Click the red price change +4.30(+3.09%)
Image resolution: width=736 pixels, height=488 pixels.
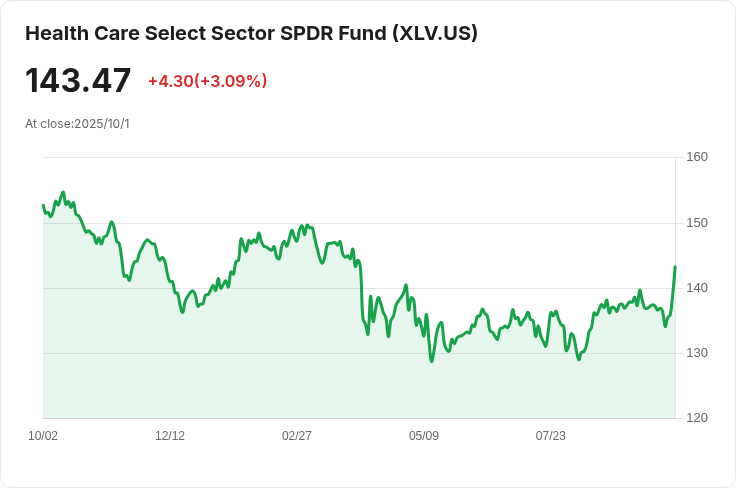point(207,81)
